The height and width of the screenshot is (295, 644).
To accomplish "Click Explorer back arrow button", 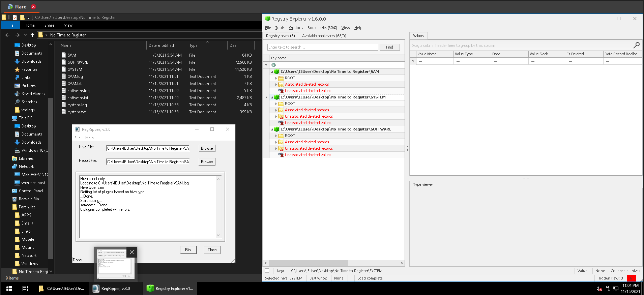I will 7,35.
